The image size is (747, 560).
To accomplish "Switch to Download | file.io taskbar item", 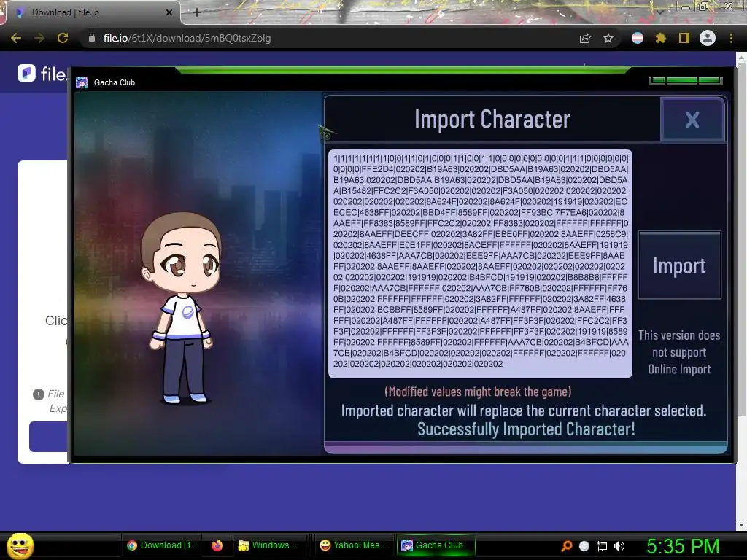I will [x=161, y=545].
